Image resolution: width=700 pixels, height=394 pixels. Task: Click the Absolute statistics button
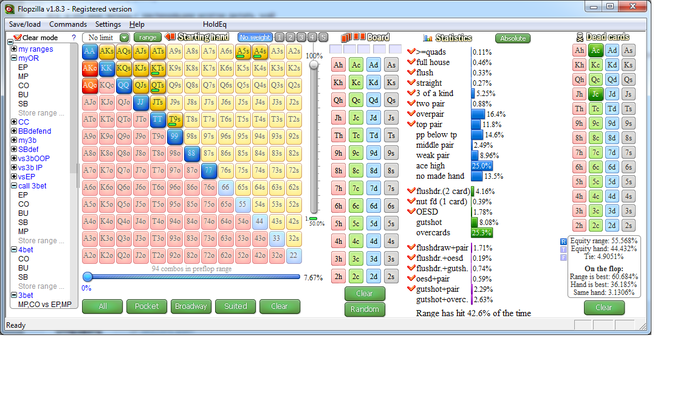click(x=512, y=38)
